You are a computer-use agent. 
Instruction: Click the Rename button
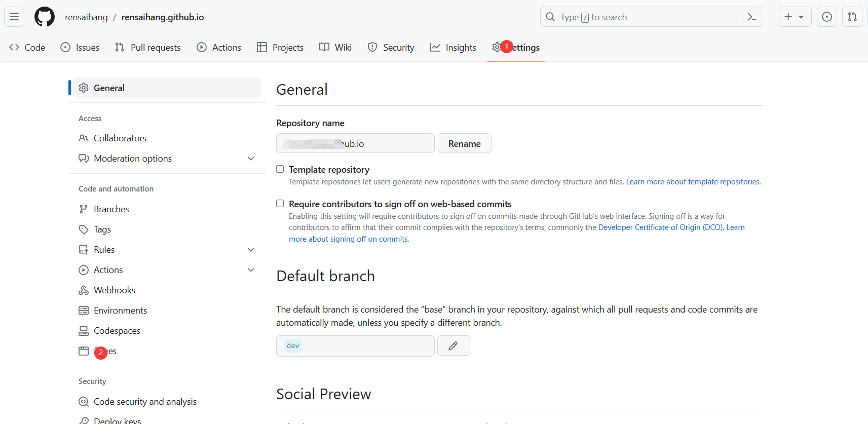pyautogui.click(x=465, y=143)
